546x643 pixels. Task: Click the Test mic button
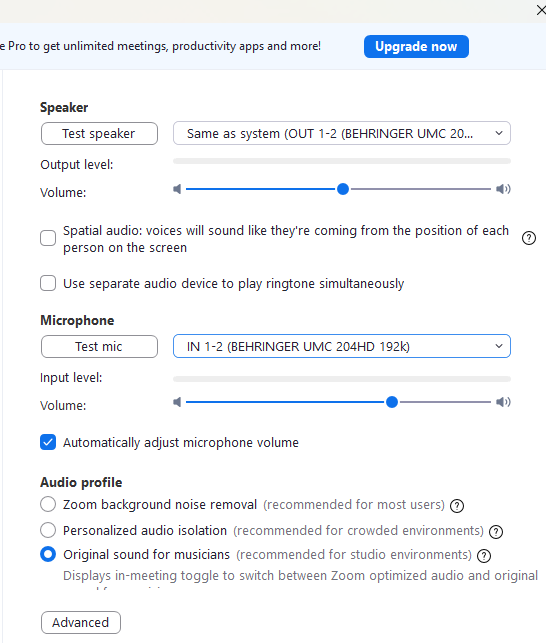tap(99, 347)
